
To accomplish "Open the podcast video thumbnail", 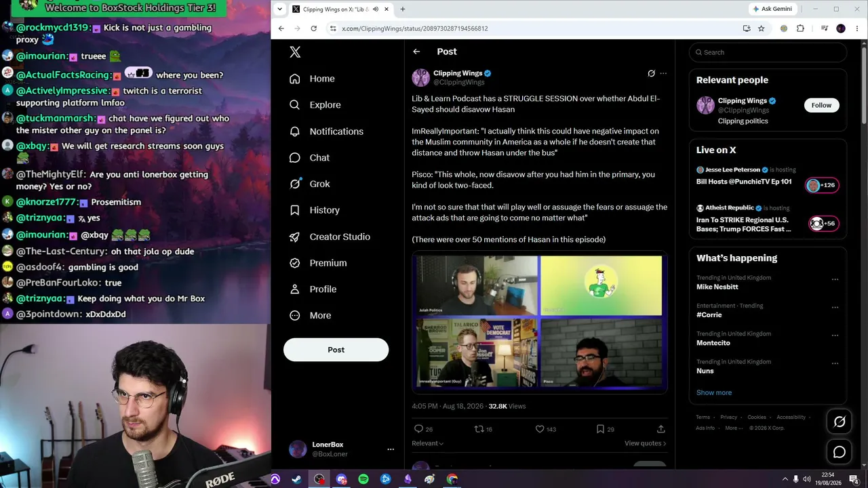I will 540,323.
